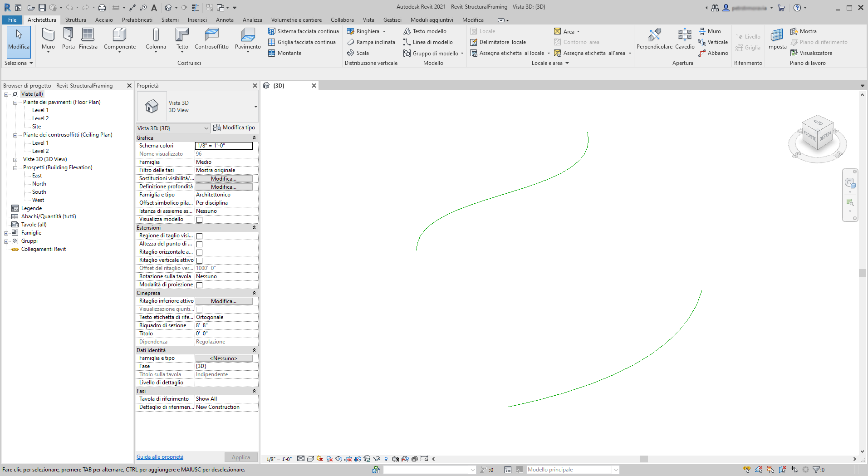Expand the Locale e area panel dropdown
Screen dimensions: 868x476
tap(567, 63)
